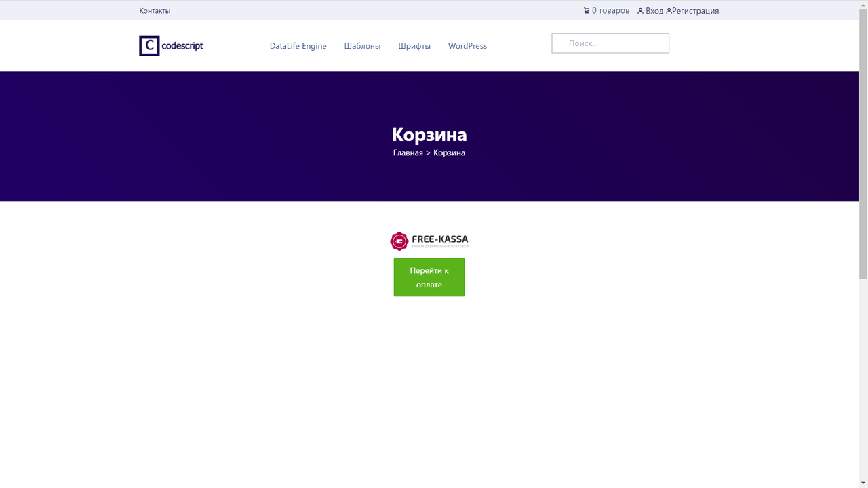This screenshot has width=868, height=488.
Task: Open the Регистрация link
Action: click(696, 11)
